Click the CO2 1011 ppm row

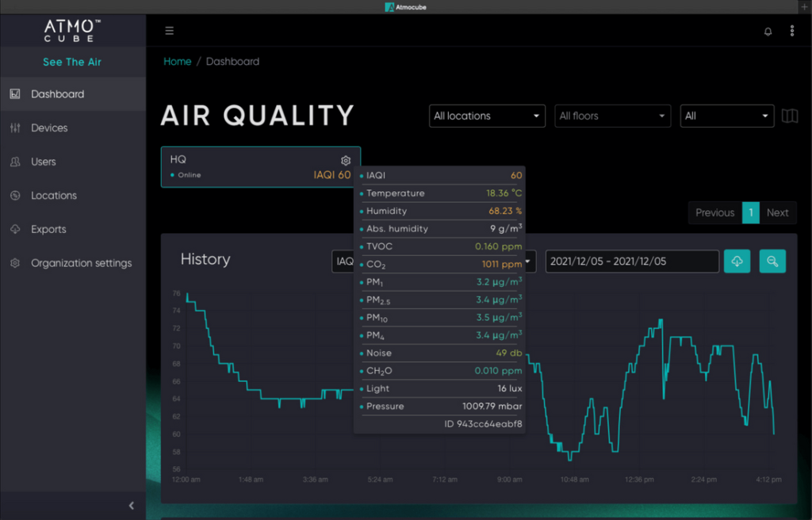coord(441,264)
